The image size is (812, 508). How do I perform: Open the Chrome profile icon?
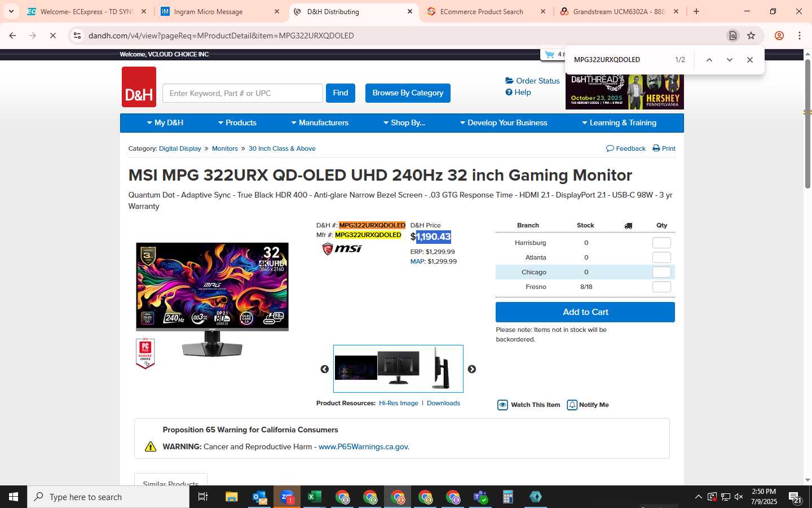[779, 36]
